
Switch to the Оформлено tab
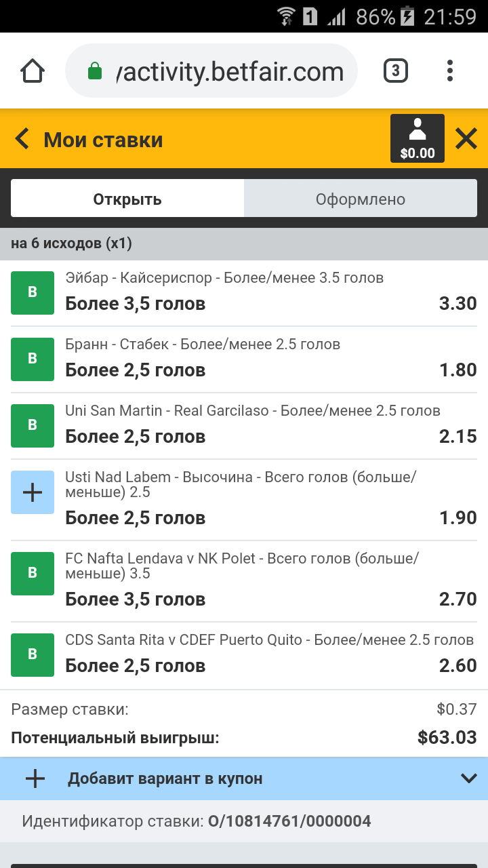361,199
